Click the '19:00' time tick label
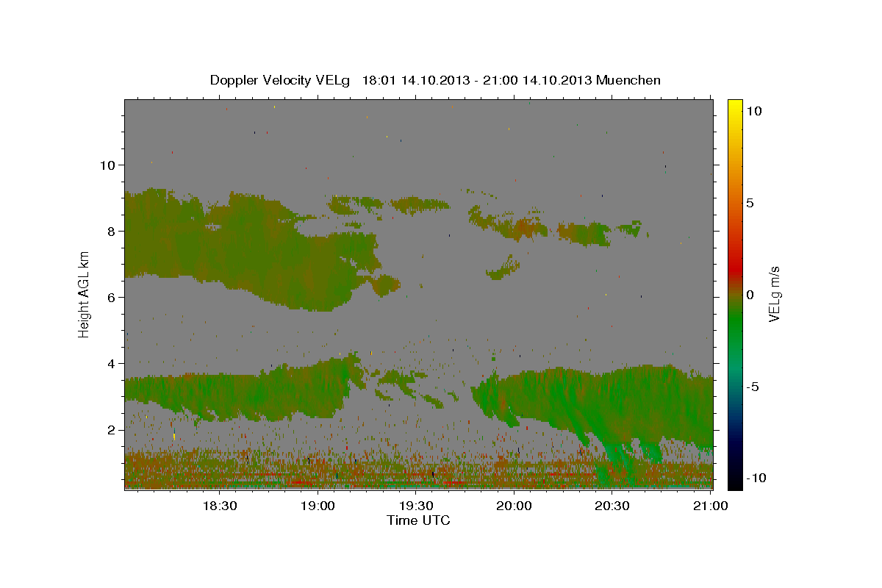The image size is (882, 588). click(318, 506)
